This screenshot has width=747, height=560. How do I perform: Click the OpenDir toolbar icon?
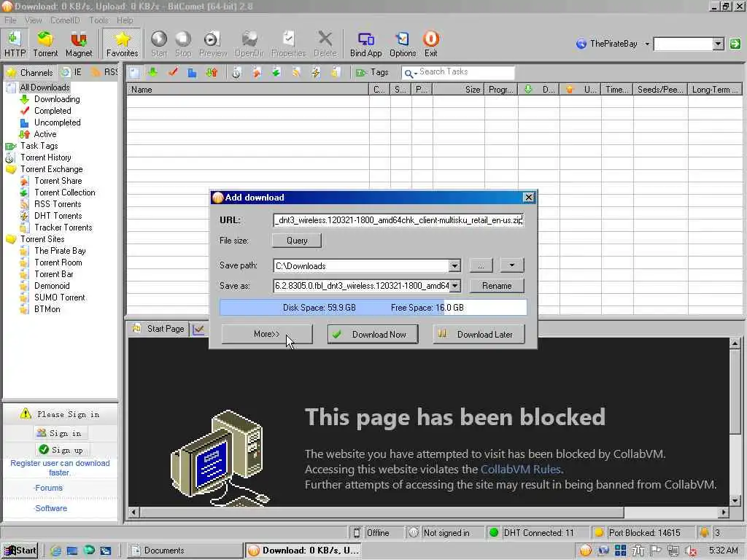(x=249, y=44)
